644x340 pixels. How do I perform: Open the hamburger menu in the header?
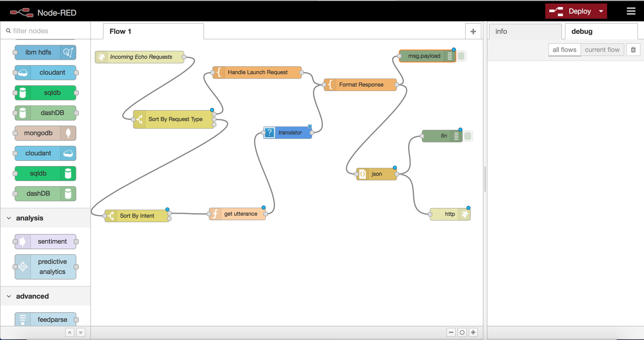click(x=631, y=11)
